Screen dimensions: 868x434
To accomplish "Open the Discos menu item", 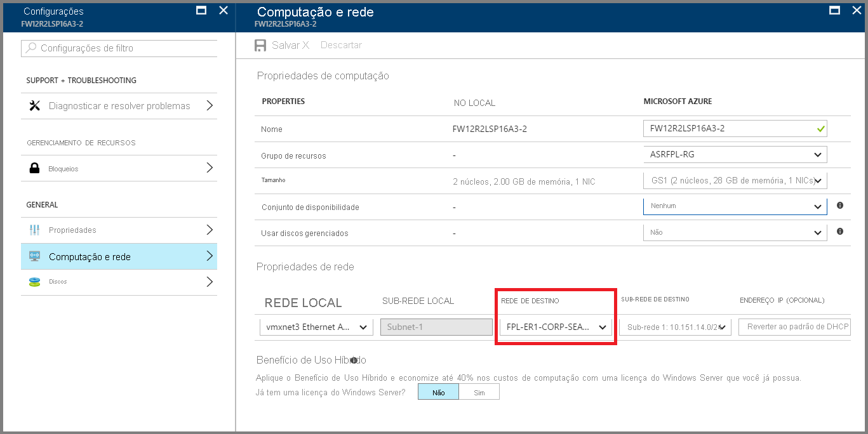I will click(119, 282).
